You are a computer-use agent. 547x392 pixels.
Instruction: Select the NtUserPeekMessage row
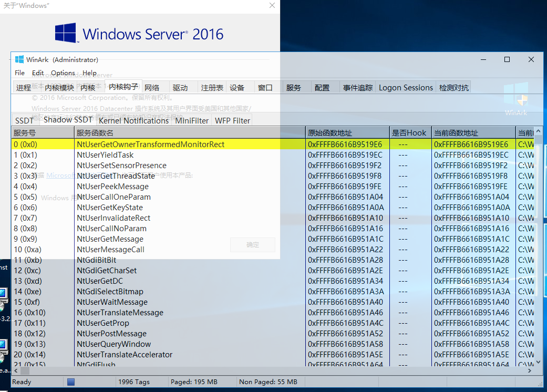point(273,187)
